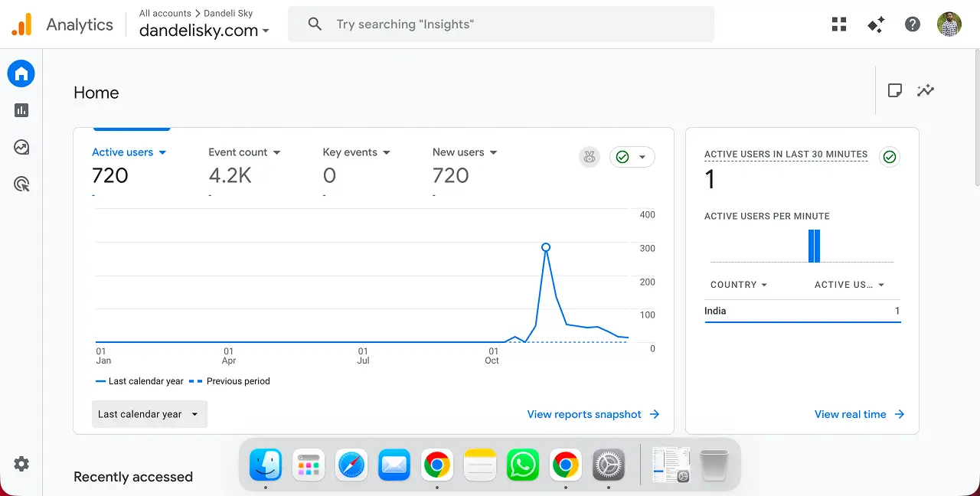Open the Insights sparkle icon in the header
This screenshot has width=980, height=496.
[x=875, y=24]
